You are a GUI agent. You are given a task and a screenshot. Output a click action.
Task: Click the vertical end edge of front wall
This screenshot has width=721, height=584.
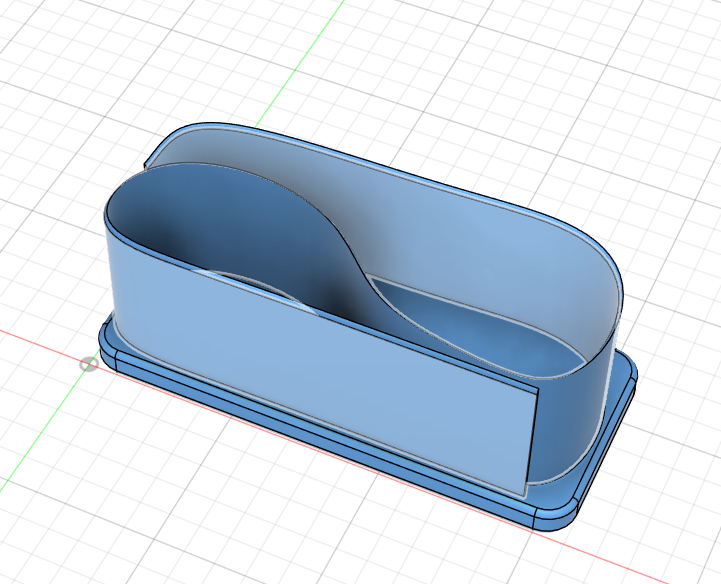[531, 440]
